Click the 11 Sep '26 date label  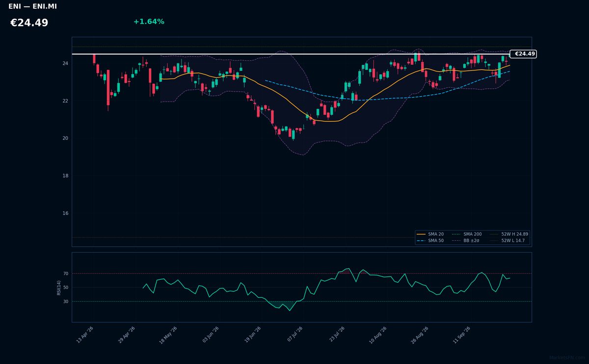pos(461,335)
